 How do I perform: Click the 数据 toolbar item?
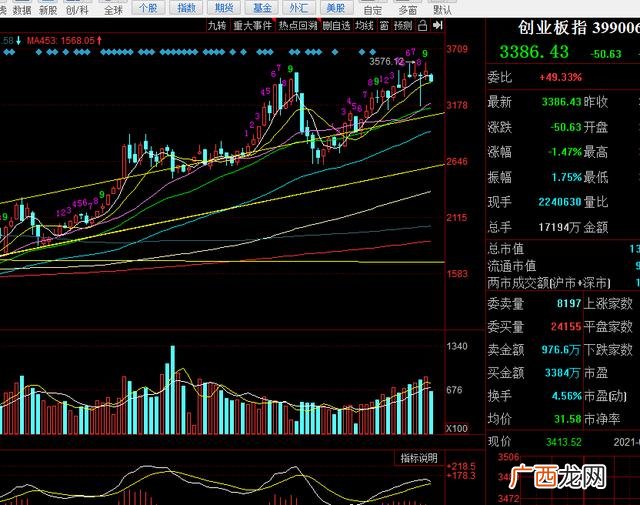[22, 10]
